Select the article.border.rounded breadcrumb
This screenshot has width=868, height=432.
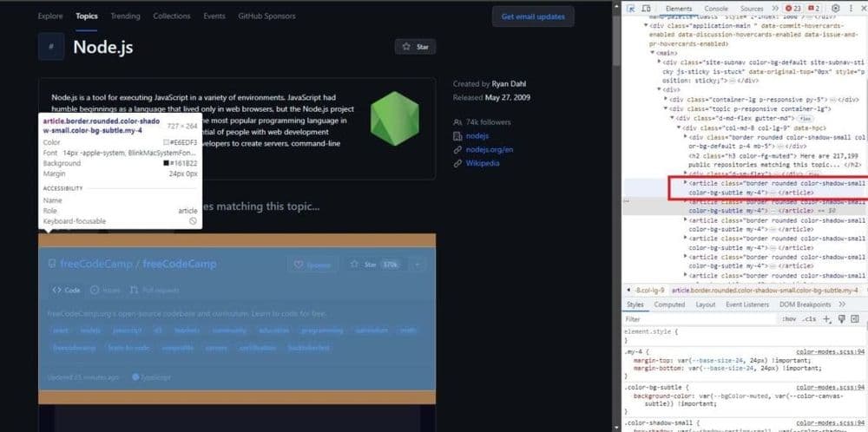click(x=764, y=291)
